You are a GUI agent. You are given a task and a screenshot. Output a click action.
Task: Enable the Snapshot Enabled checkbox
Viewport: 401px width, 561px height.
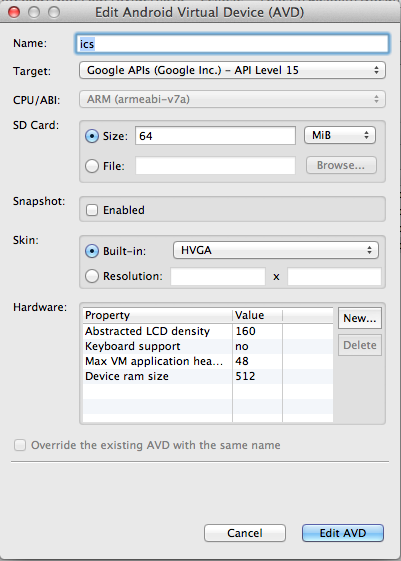click(x=92, y=210)
